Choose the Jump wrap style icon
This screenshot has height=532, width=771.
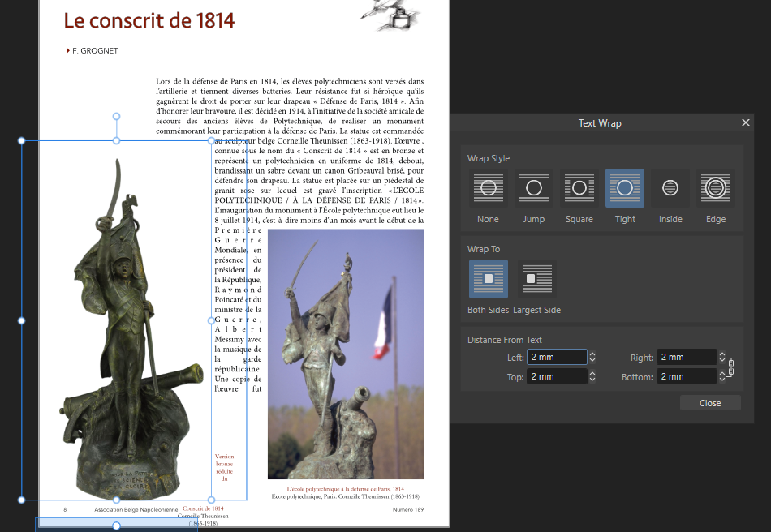point(533,188)
